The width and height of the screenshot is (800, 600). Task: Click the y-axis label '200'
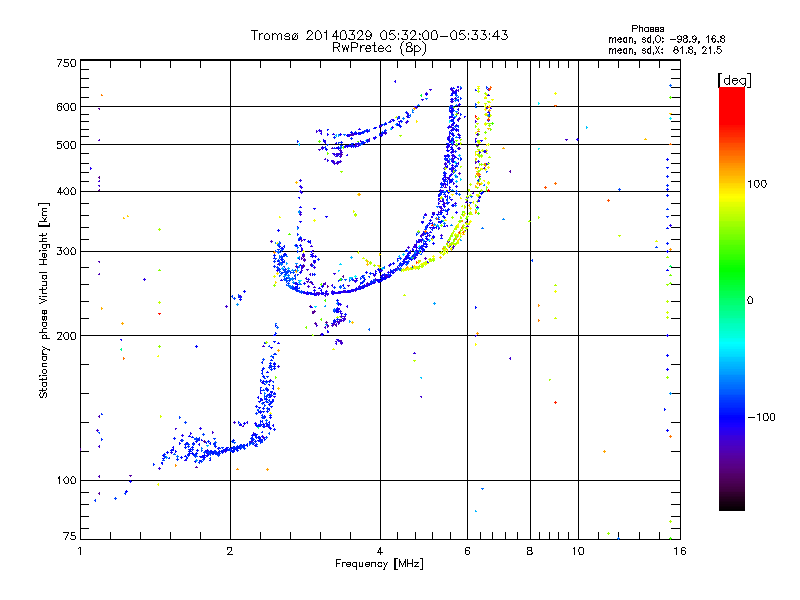[66, 336]
